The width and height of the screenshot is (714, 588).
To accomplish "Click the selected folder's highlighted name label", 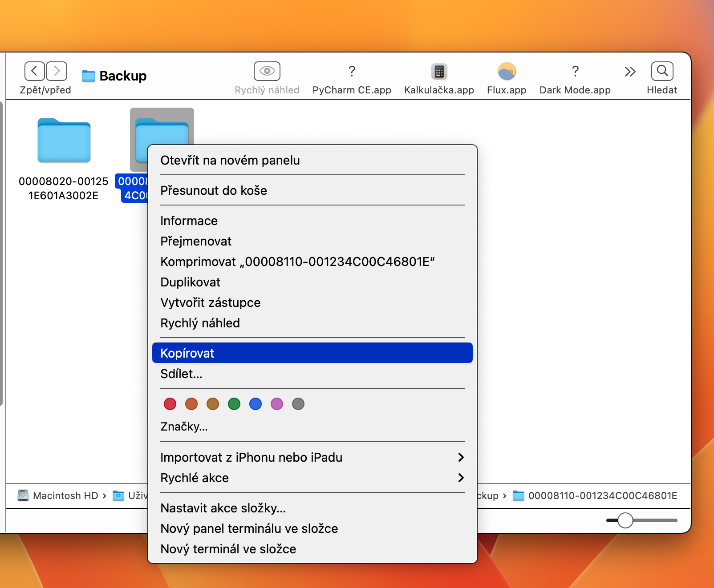I will click(132, 188).
